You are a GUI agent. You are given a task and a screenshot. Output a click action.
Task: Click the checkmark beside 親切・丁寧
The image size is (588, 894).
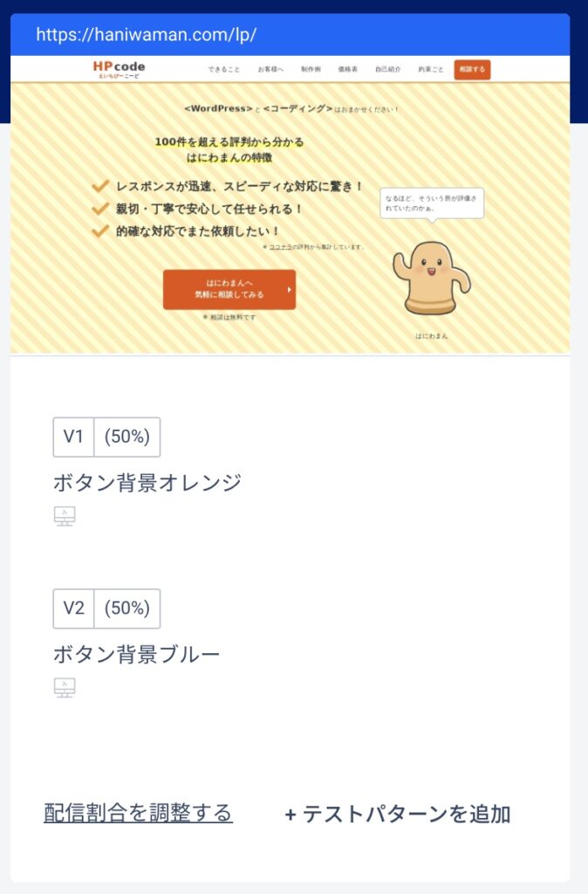[100, 209]
